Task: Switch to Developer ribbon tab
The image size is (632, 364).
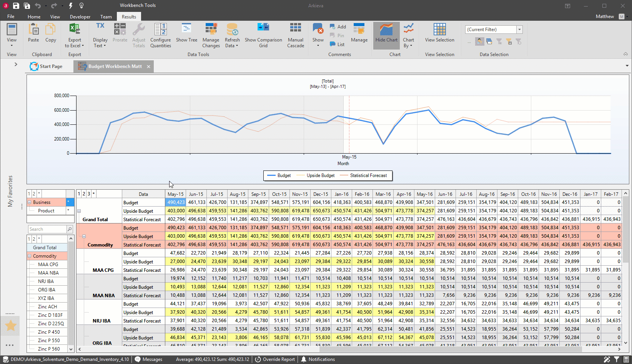Action: tap(80, 17)
